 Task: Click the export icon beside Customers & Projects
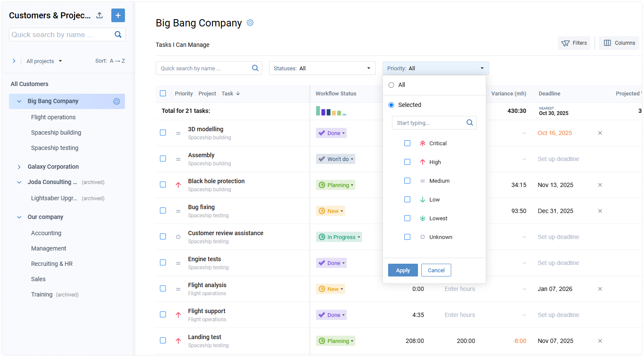[99, 15]
